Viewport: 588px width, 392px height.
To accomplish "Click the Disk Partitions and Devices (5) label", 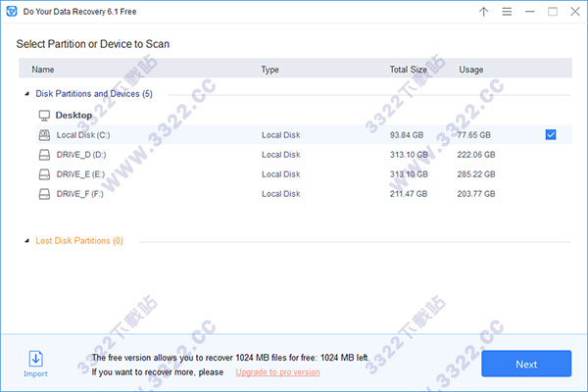I will click(94, 94).
